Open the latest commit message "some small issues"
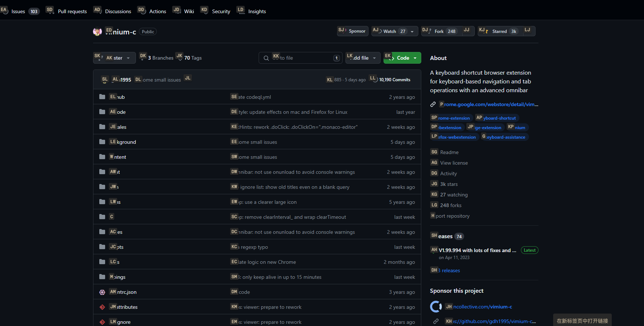The width and height of the screenshot is (644, 326). pyautogui.click(x=158, y=80)
